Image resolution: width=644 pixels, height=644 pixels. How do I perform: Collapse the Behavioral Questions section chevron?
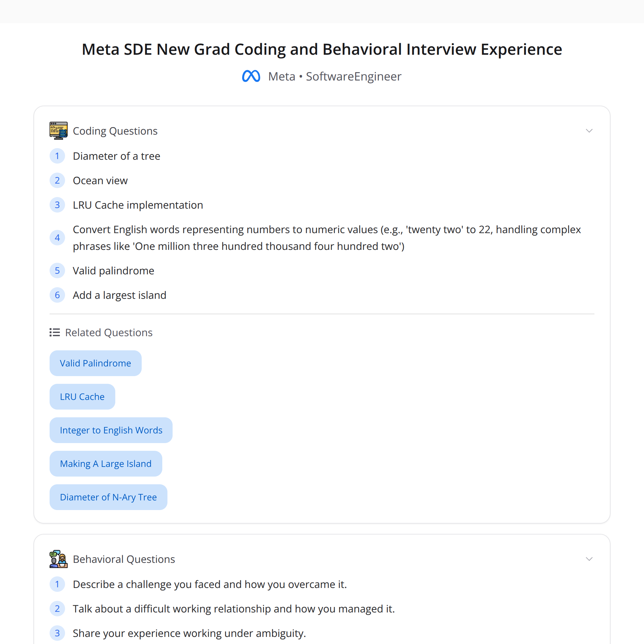tap(589, 559)
